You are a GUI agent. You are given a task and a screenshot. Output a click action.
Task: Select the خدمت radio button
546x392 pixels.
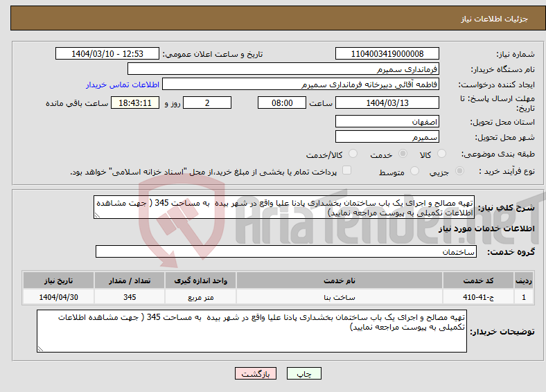(403, 154)
